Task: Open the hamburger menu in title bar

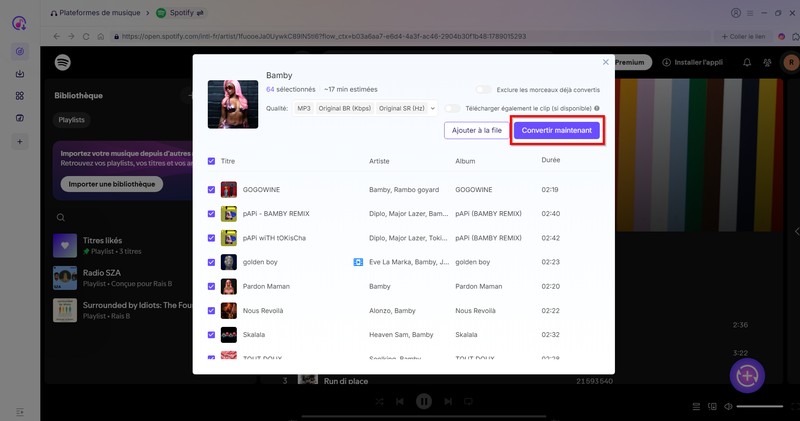Action: tap(750, 13)
